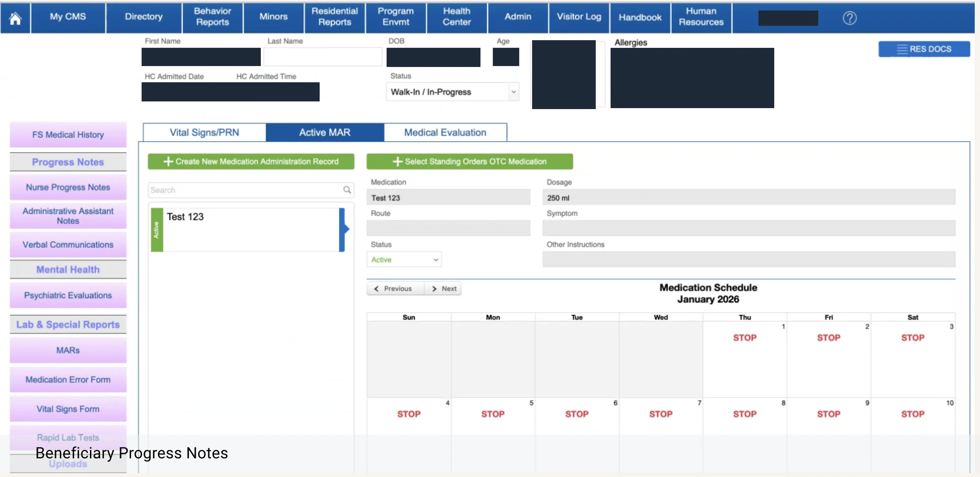
Task: Click STOP on Sunday January 4
Action: [x=409, y=414]
